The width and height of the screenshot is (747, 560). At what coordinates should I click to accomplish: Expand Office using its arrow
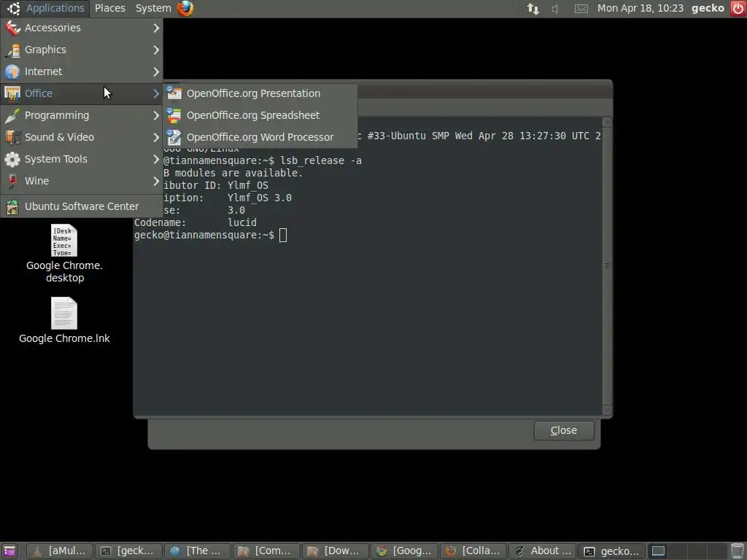[156, 93]
